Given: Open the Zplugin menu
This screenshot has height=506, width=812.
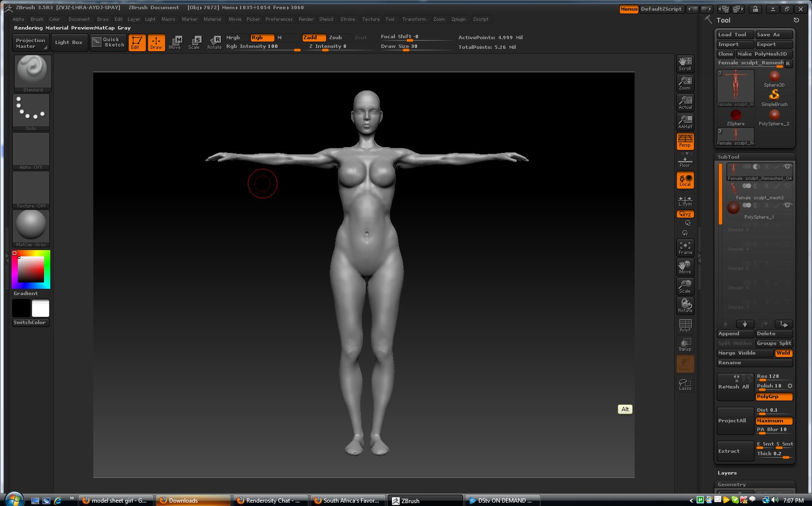Looking at the screenshot, I should tap(459, 19).
